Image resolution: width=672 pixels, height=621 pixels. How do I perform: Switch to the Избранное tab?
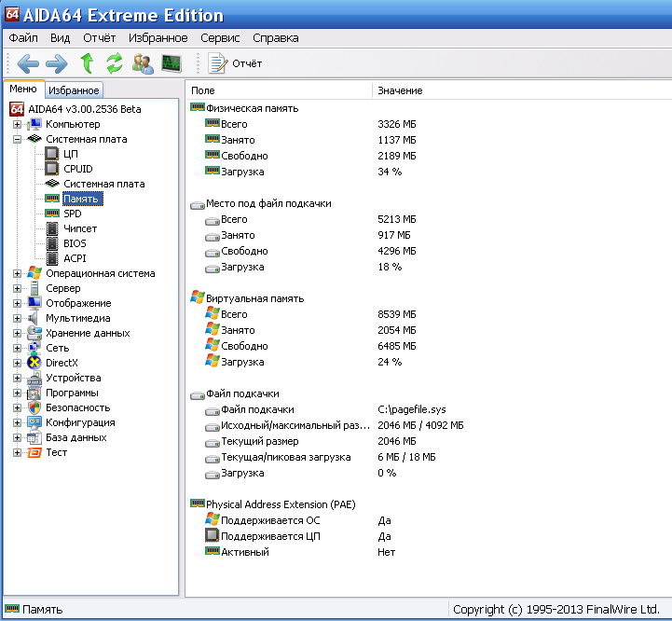pos(74,90)
